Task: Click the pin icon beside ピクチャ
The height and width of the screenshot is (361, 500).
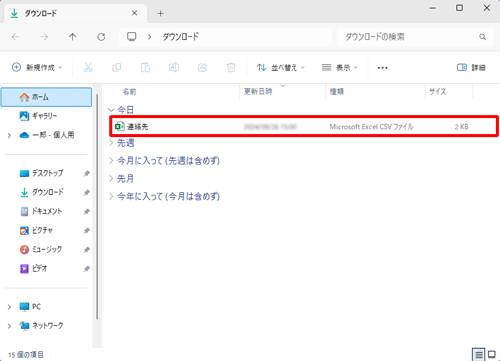Action: (87, 230)
